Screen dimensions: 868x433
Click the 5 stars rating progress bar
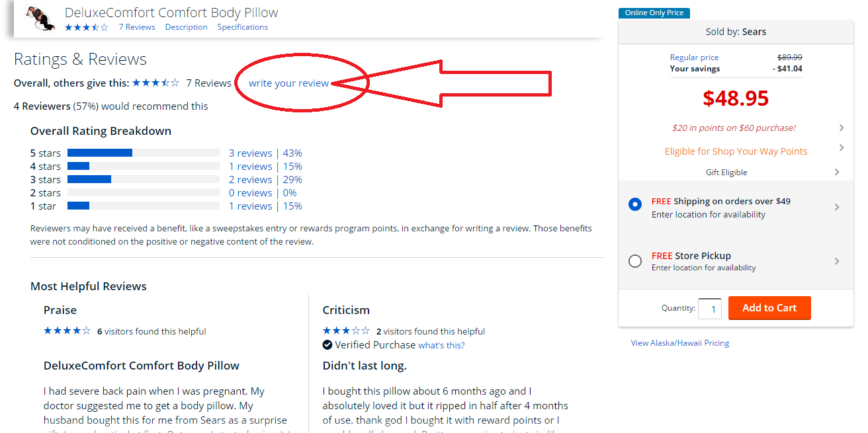pos(143,152)
